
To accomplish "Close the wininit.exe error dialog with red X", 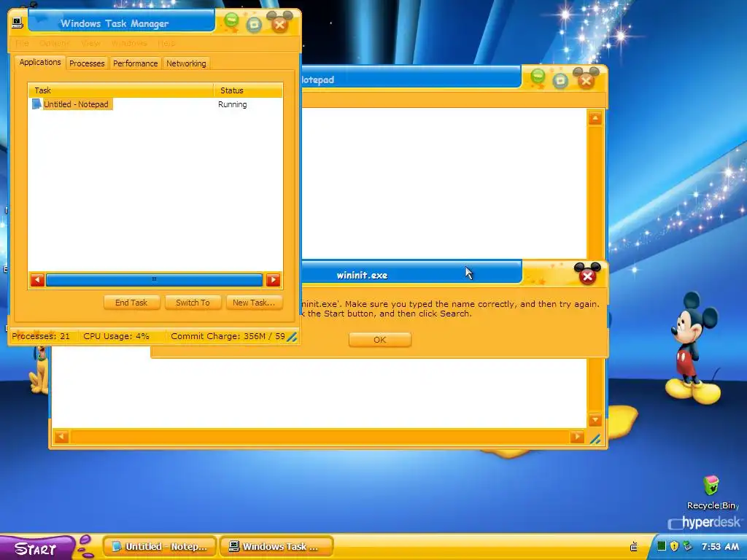I will pos(587,276).
